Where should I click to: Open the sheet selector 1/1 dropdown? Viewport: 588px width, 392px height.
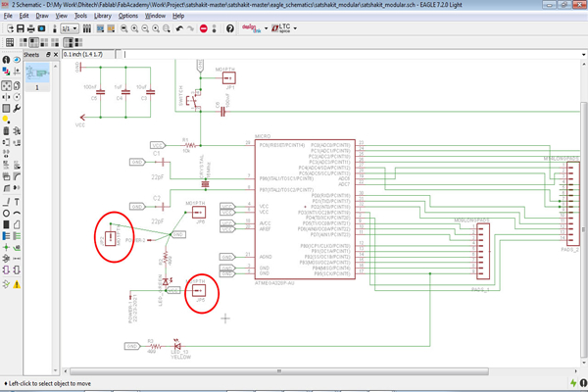[x=70, y=28]
